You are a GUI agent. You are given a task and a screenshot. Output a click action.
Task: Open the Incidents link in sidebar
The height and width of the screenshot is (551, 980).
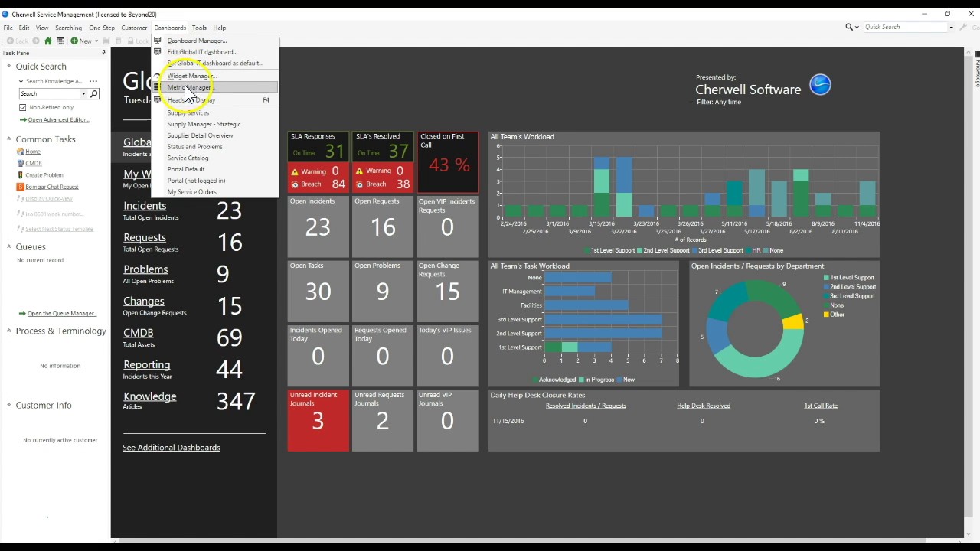(145, 206)
